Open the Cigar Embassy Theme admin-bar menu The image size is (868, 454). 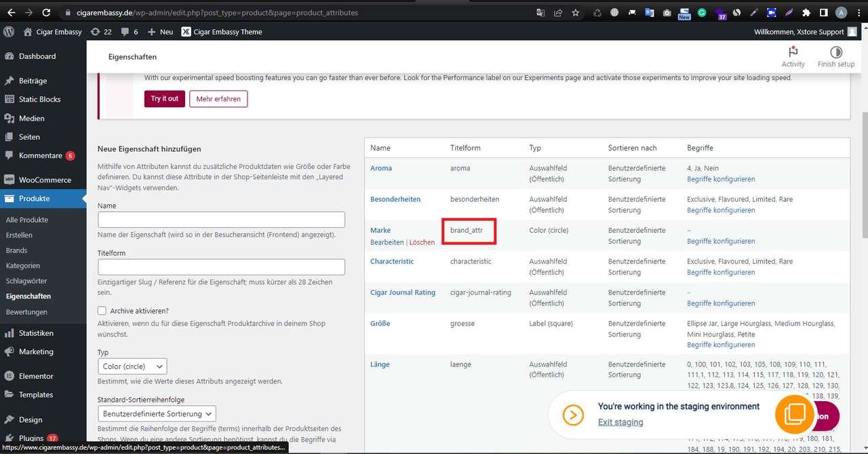point(222,32)
